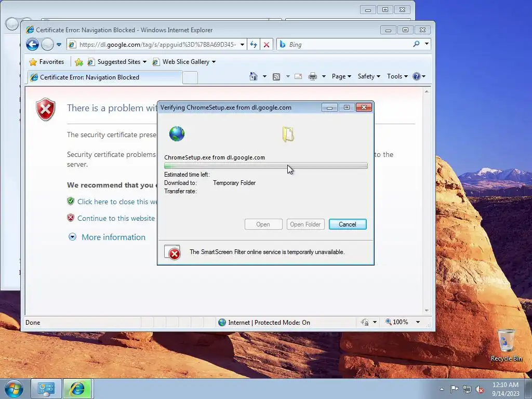Expand the Home button dropdown arrow
This screenshot has width=532, height=399.
point(264,76)
